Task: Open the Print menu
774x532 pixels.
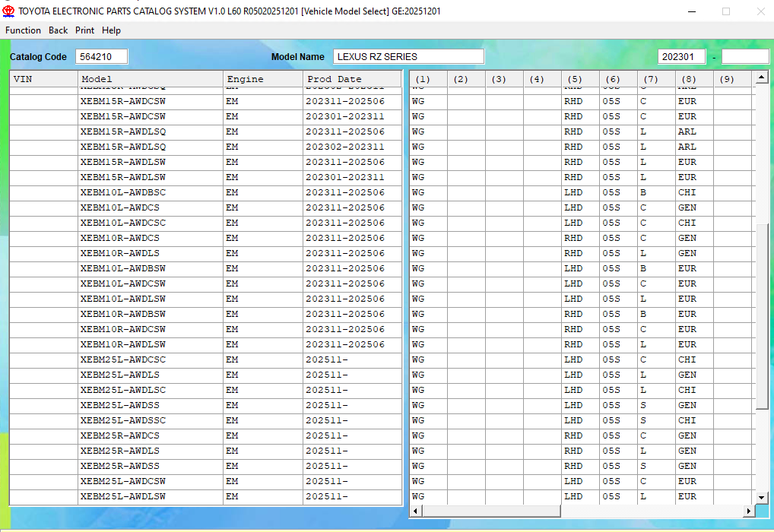Action: 84,30
